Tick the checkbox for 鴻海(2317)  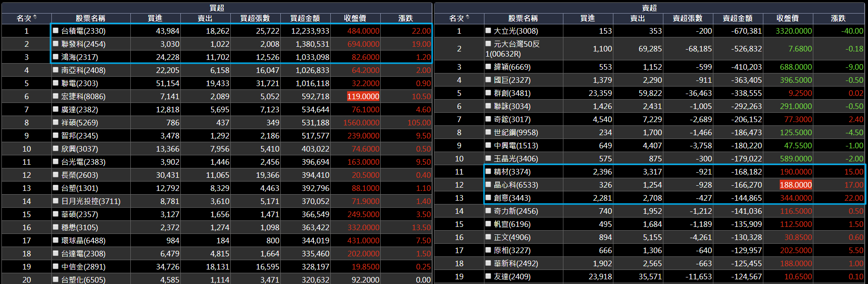pyautogui.click(x=56, y=57)
